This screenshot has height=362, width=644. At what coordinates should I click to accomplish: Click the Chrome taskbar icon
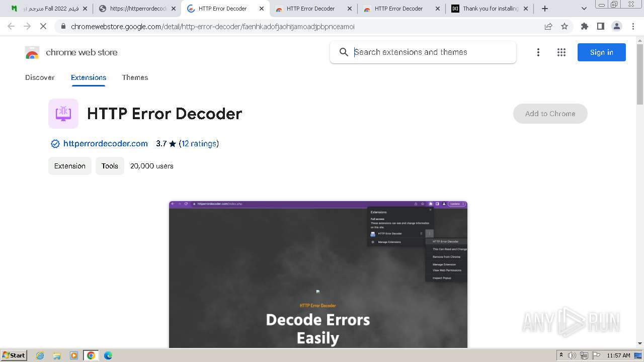pos(91,355)
